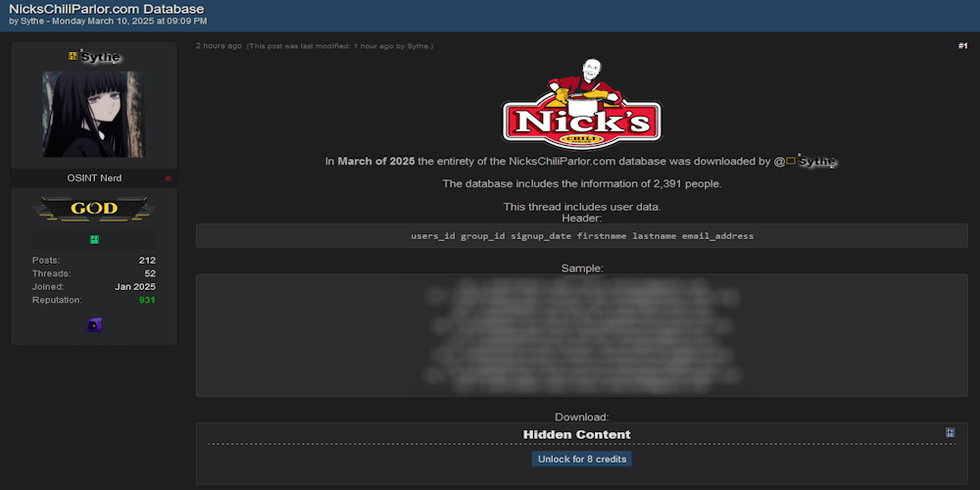Open the #1 post permalink
Viewport: 980px width, 490px height.
(962, 46)
